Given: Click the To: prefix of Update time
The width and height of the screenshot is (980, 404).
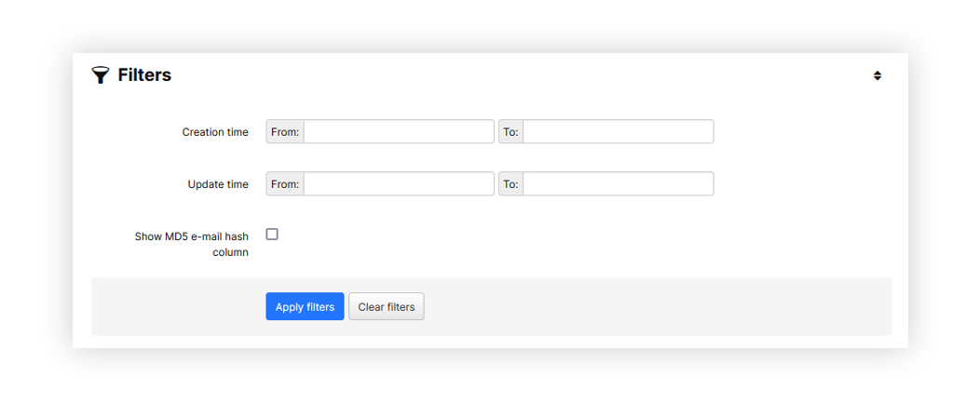Looking at the screenshot, I should (510, 184).
